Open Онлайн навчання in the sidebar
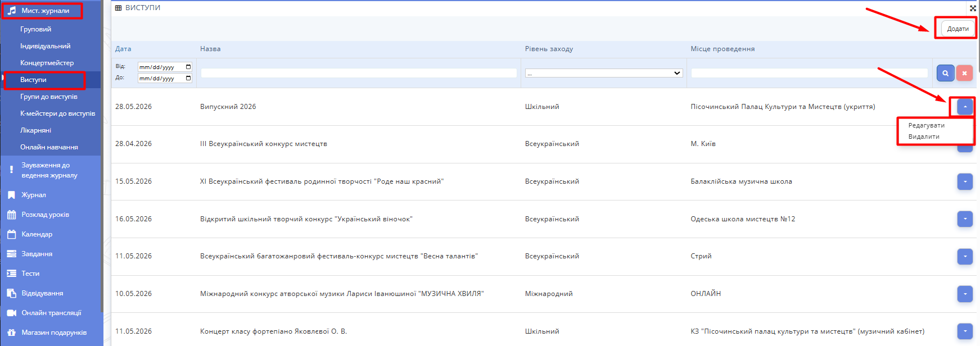The width and height of the screenshot is (980, 346). coord(49,147)
